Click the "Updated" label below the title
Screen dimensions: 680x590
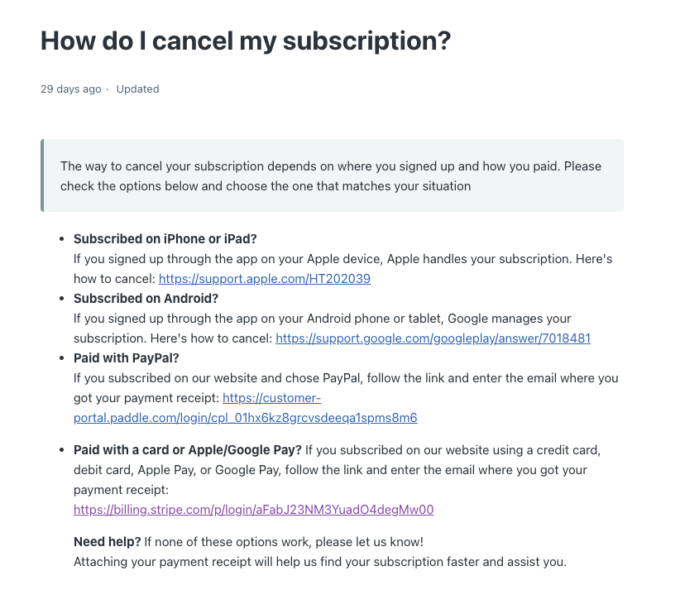coord(137,89)
